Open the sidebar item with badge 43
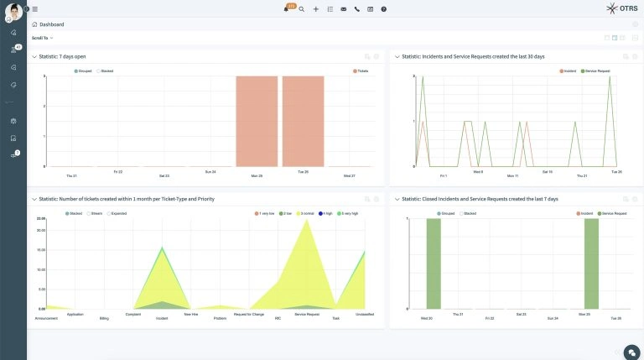The width and height of the screenshot is (644, 360). coord(13,50)
